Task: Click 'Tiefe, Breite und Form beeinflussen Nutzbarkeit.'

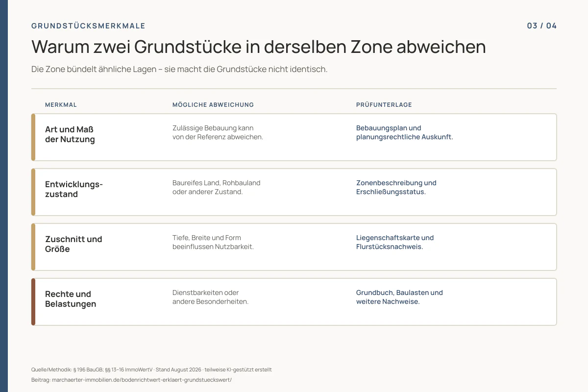Action: click(x=213, y=242)
